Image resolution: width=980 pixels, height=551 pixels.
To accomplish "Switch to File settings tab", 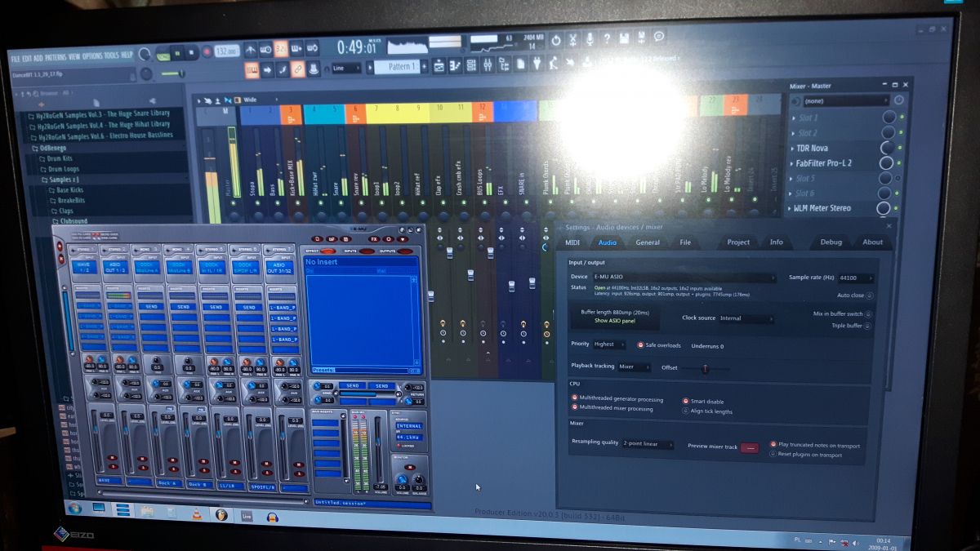I will click(x=684, y=242).
